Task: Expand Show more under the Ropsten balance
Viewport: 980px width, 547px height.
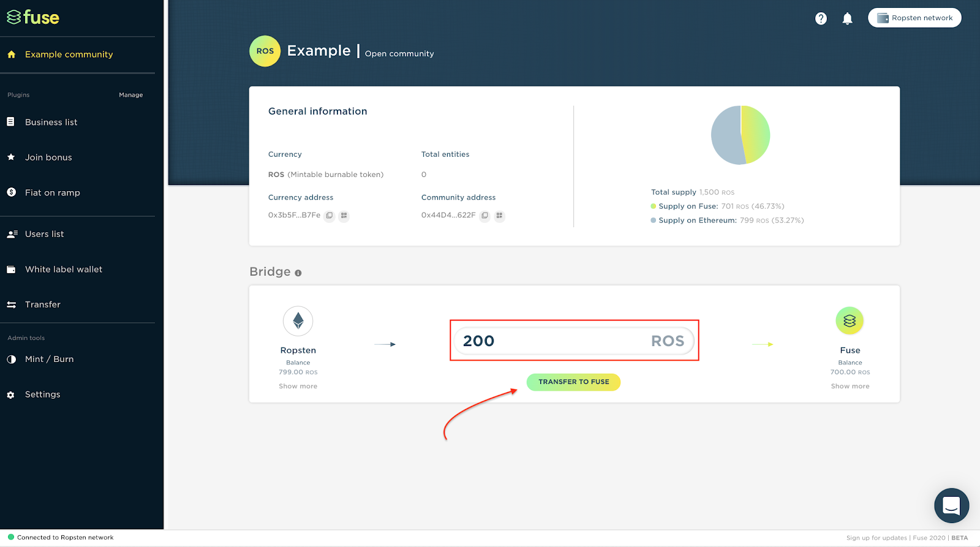Action: [298, 387]
